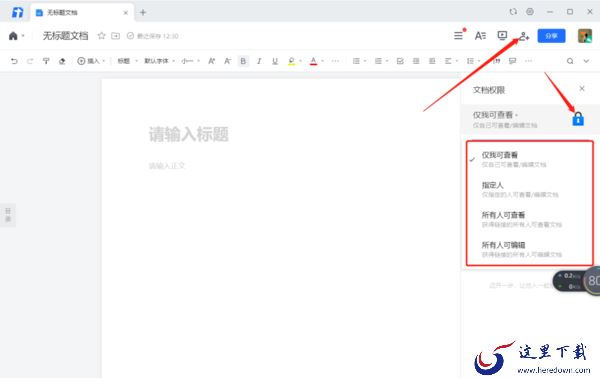Image resolution: width=600 pixels, height=378 pixels.
Task: Open the Insert (插入) menu
Action: click(x=91, y=61)
